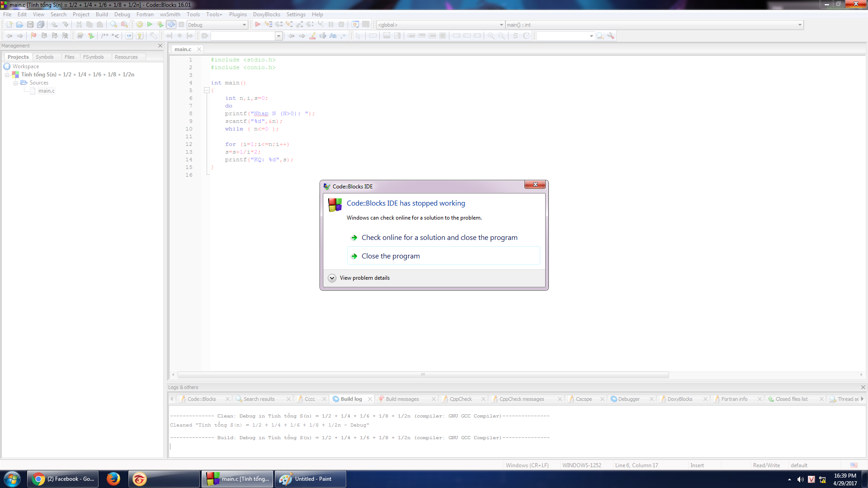
Task: Switch to the Symbols tab
Action: point(45,57)
